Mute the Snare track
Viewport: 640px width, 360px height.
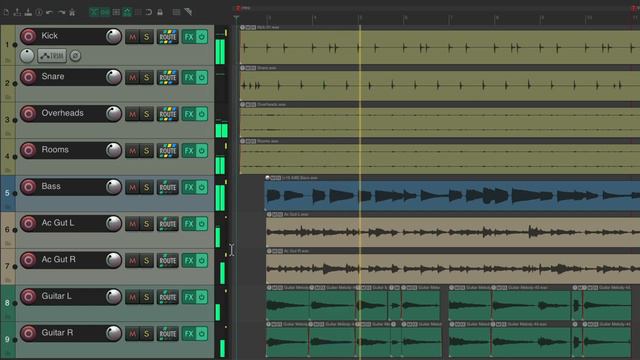133,78
